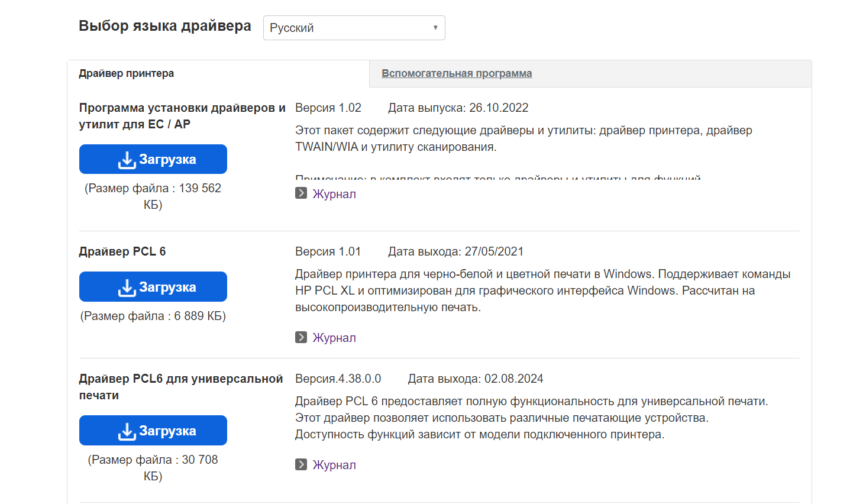The width and height of the screenshot is (866, 504).
Task: Click description mentioning HP PCL XL commands
Action: (x=543, y=290)
